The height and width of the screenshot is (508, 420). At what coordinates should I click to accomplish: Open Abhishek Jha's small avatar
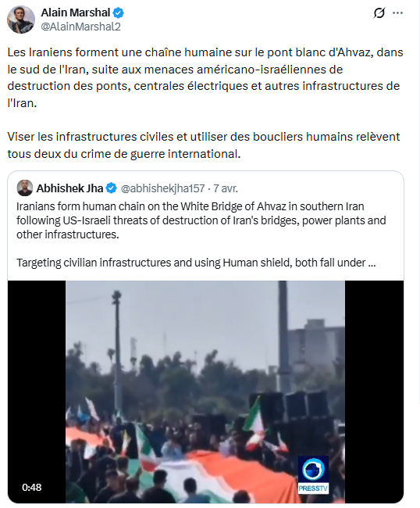tap(25, 188)
